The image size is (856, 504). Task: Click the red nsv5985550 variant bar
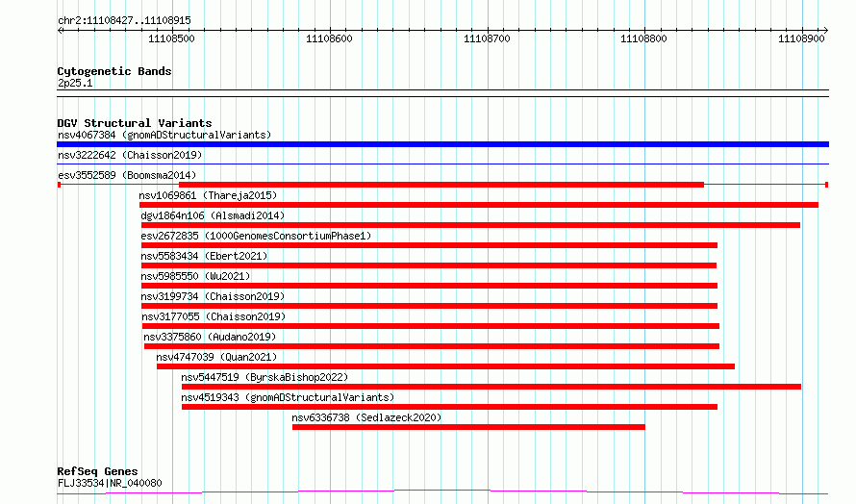click(429, 286)
